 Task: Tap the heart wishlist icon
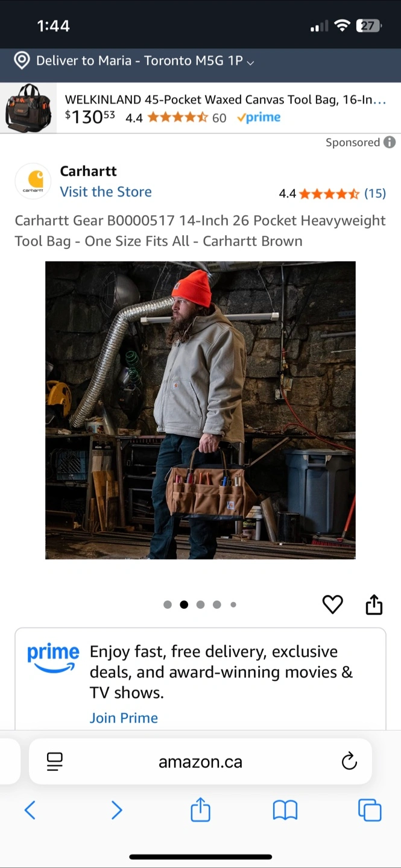pos(332,604)
